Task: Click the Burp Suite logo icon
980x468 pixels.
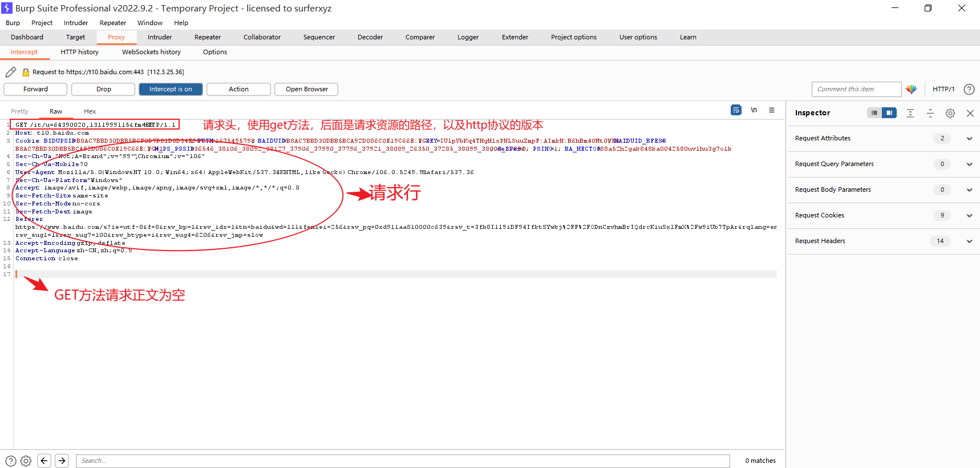Action: click(7, 8)
